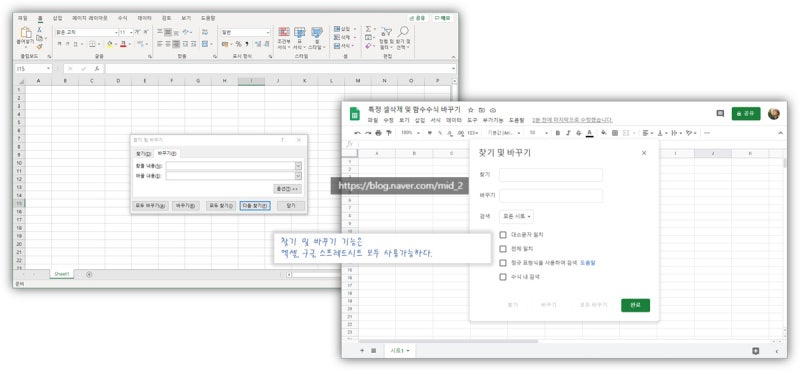
Task: Click the Format Painter brush in Excel
Action: [39, 46]
